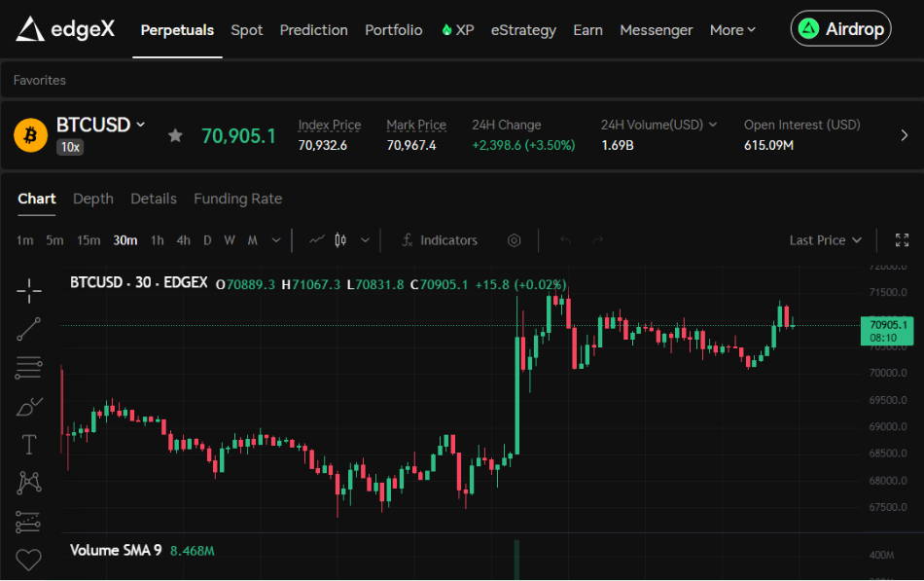Open the Indicators panel
This screenshot has width=924, height=581.
(x=440, y=240)
